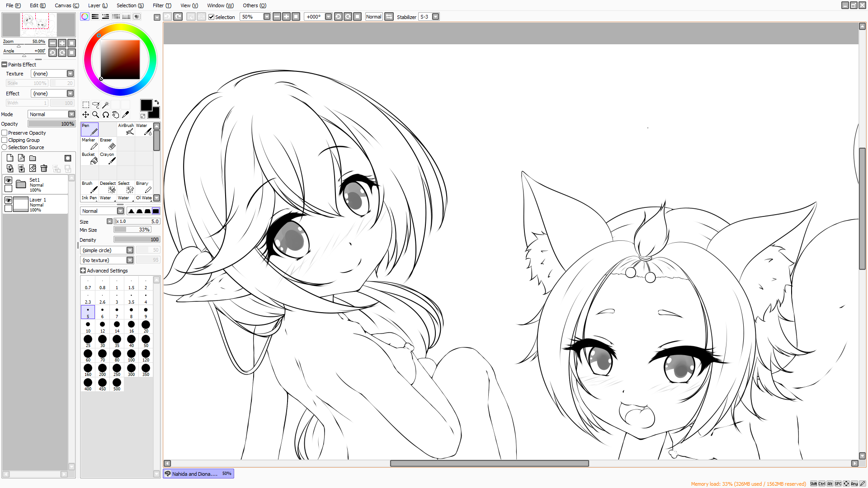This screenshot has width=868, height=488.
Task: Select the eyedropper color picker tool
Action: pos(126,114)
